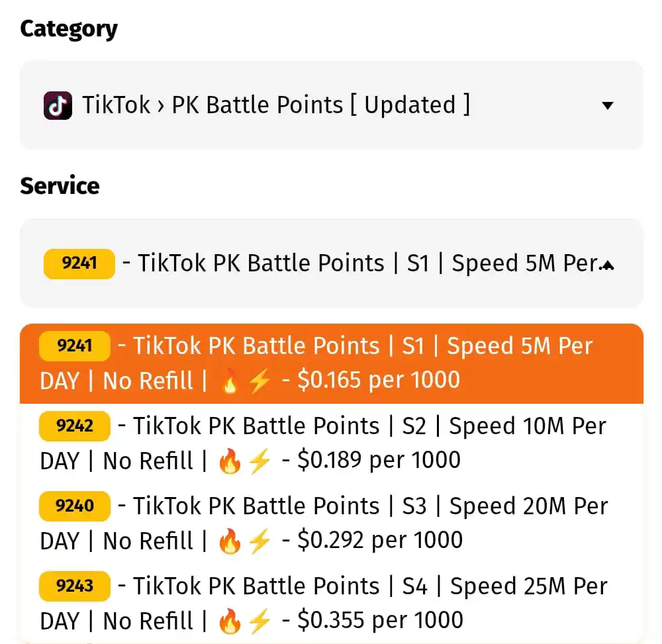Choose service 9240 S3 Speed 20M option
Viewport: 662px width, 644px height.
tap(332, 524)
